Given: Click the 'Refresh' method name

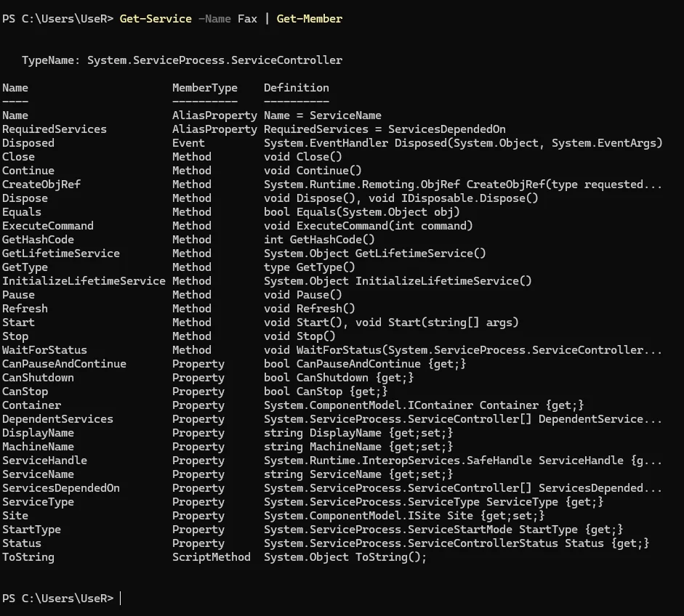Looking at the screenshot, I should [25, 309].
